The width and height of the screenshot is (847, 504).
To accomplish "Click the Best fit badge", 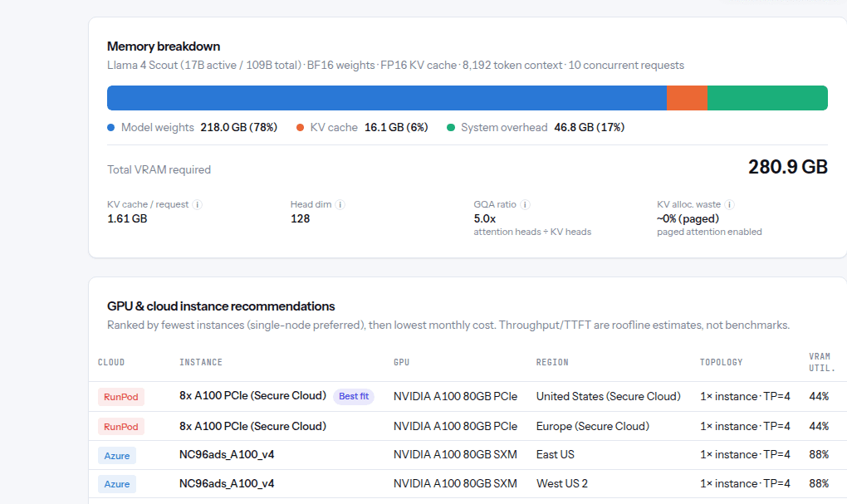I will (354, 397).
